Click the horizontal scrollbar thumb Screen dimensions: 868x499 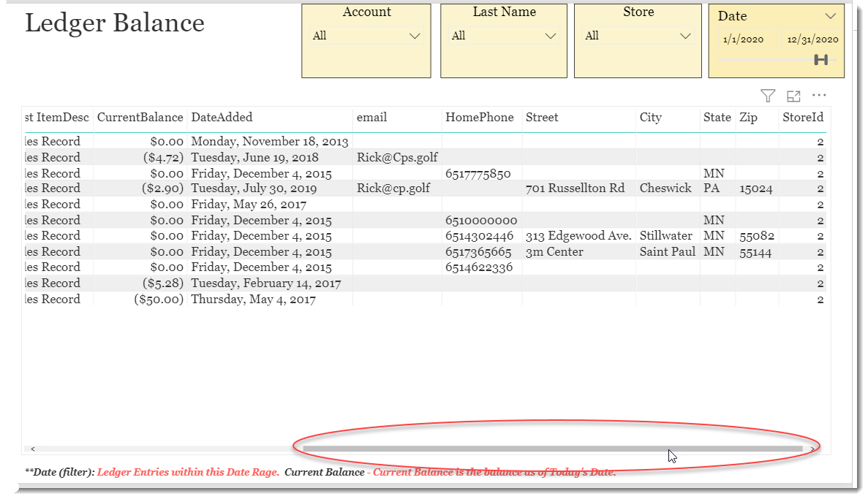[x=553, y=449]
